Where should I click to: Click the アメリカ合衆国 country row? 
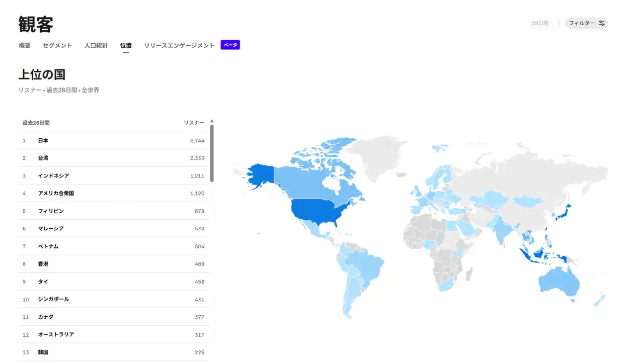tap(114, 194)
